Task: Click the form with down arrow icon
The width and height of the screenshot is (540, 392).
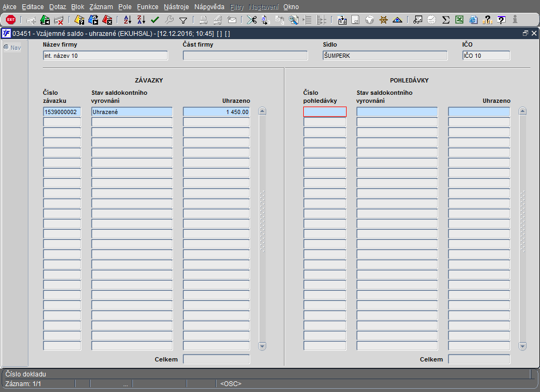Action: coord(342,20)
